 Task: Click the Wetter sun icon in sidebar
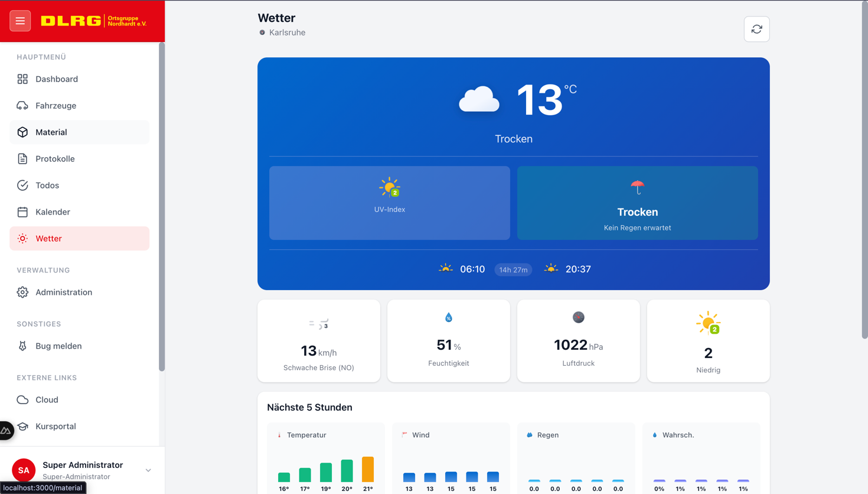point(22,239)
